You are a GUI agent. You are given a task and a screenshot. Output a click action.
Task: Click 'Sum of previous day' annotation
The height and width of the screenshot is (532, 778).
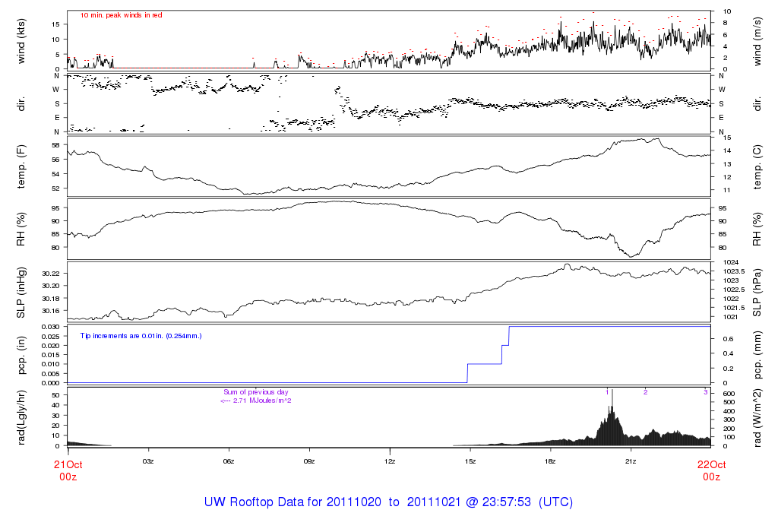255,392
